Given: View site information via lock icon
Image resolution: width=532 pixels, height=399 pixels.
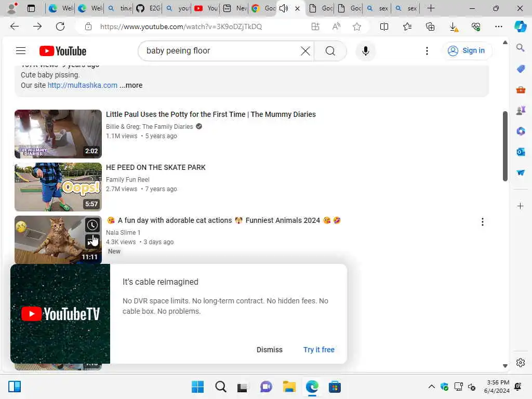Looking at the screenshot, I should 88,26.
